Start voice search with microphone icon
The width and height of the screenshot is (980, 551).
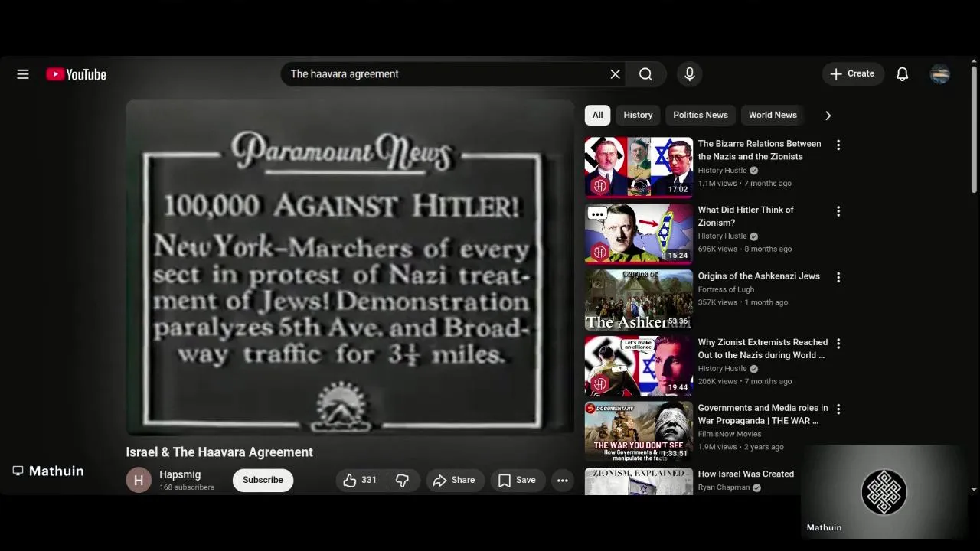click(x=690, y=74)
